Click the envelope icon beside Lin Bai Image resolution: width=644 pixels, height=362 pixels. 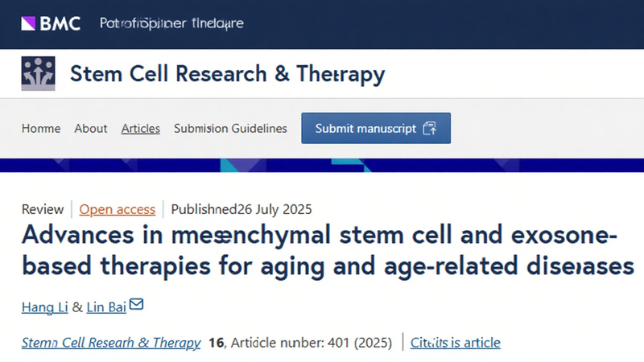pos(137,304)
